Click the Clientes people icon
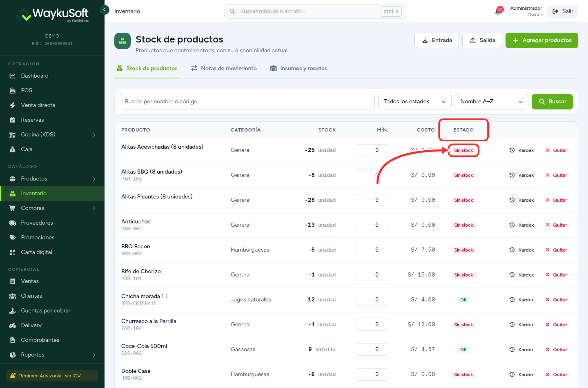 tap(13, 296)
